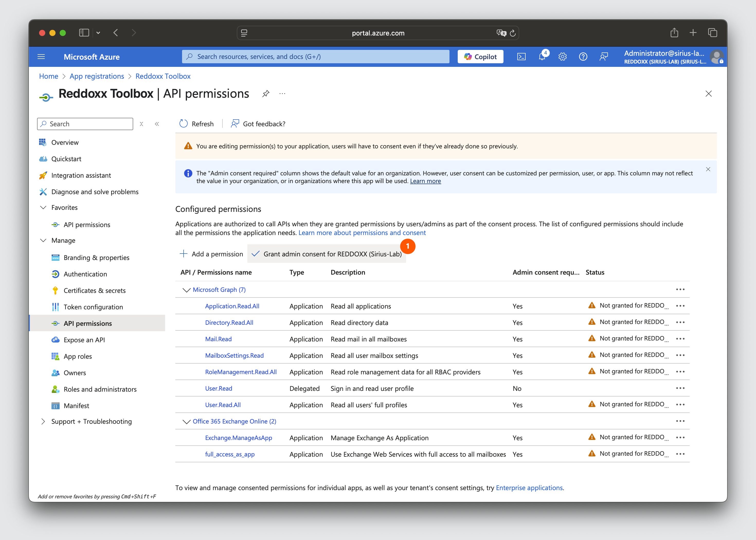Open the sidebar toggle dropdown arrow in Safari
Image resolution: width=756 pixels, height=540 pixels.
98,33
